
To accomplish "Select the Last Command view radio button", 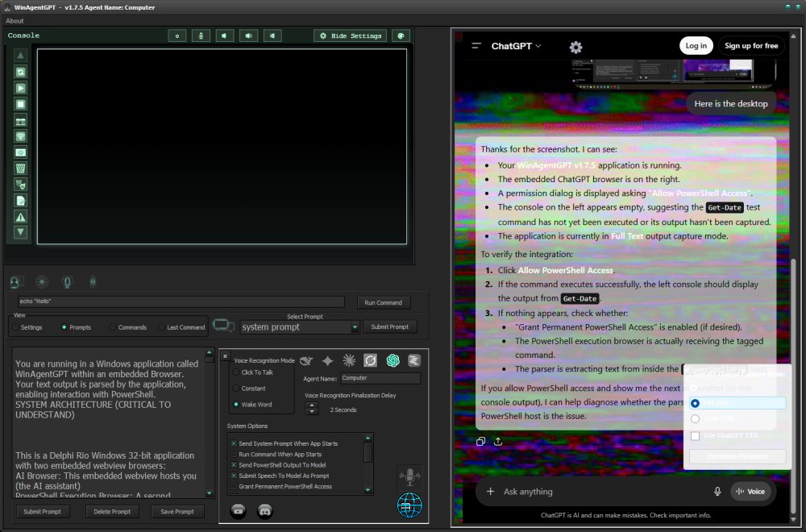I will tap(181, 327).
